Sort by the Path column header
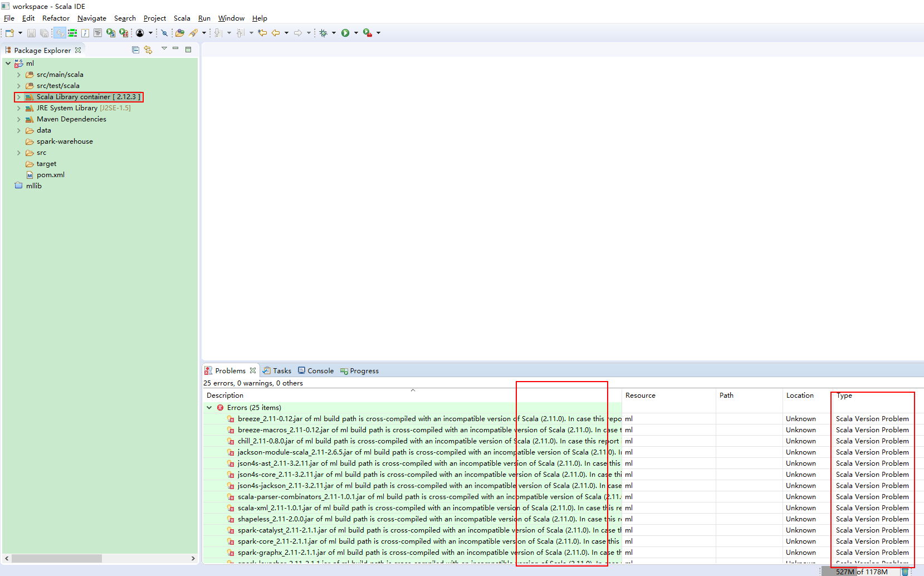Screen dimensions: 924x576 [749, 396]
